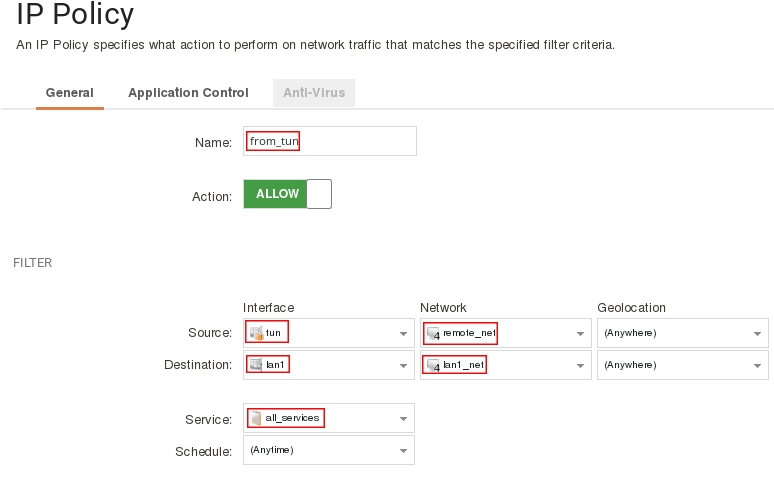Screen dimensions: 774x494
Task: Expand the Destination Interface dropdown arrow
Action: (403, 366)
